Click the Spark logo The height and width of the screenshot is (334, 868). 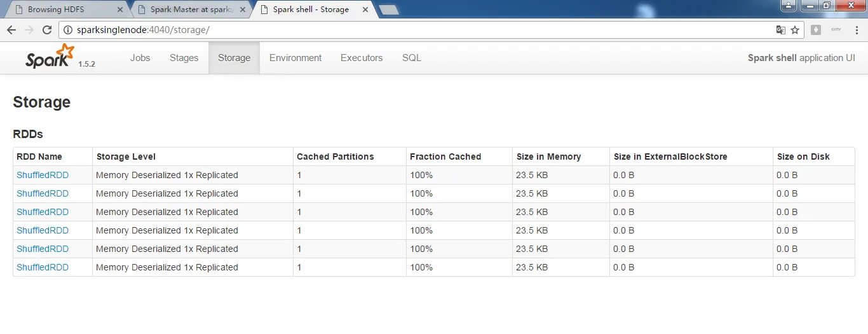point(50,57)
